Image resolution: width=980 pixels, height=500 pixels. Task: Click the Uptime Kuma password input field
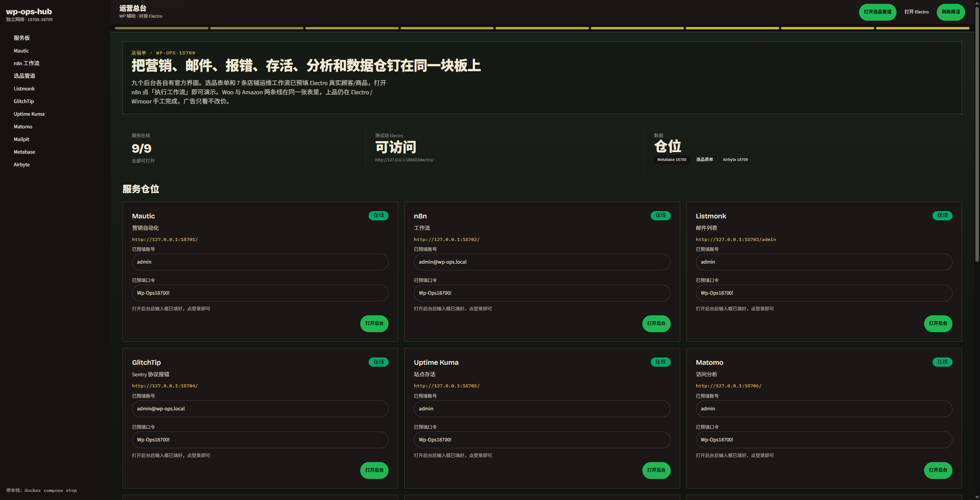click(x=542, y=440)
